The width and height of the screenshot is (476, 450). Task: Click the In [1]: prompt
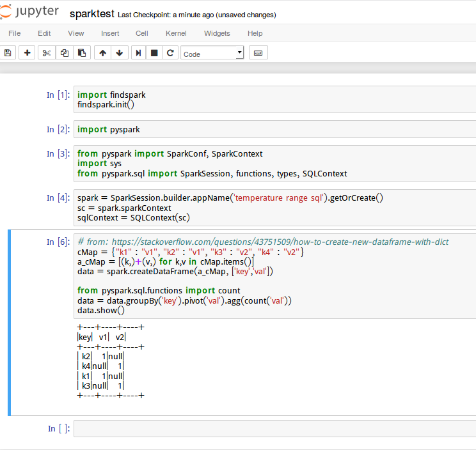point(58,95)
